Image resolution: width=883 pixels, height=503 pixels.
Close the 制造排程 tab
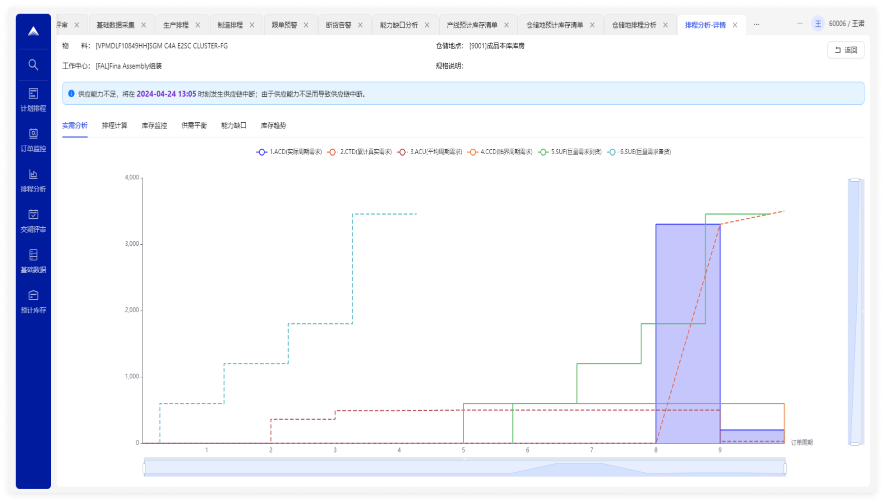(x=252, y=25)
